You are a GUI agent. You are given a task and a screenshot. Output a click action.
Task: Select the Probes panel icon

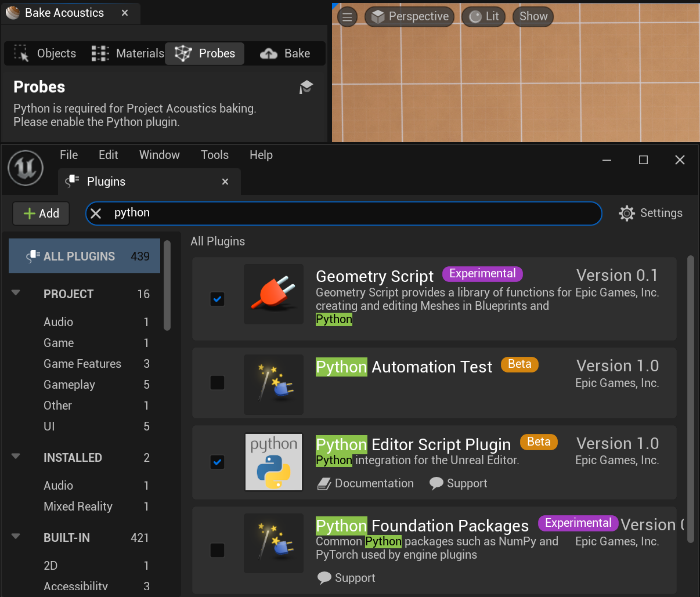point(183,53)
